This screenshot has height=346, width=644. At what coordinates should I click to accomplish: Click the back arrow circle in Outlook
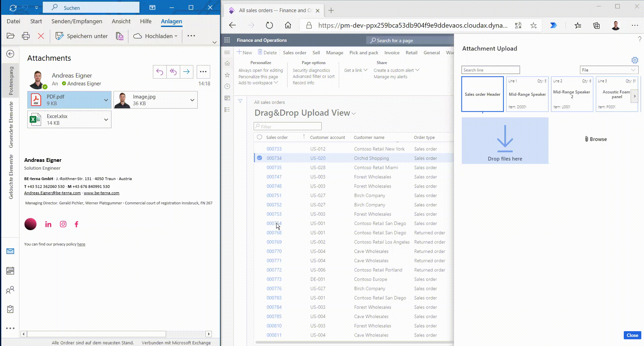10,54
